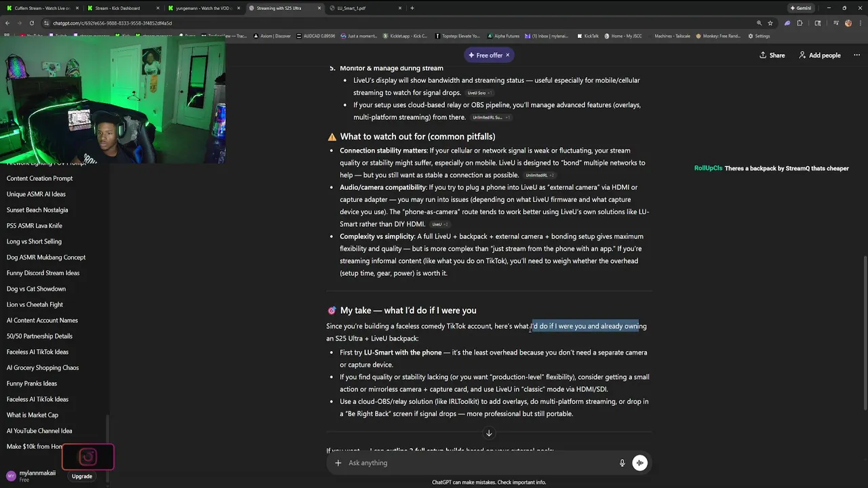Image resolution: width=868 pixels, height=488 pixels.
Task: Open the LiveU Solo citation chip
Action: tap(479, 93)
